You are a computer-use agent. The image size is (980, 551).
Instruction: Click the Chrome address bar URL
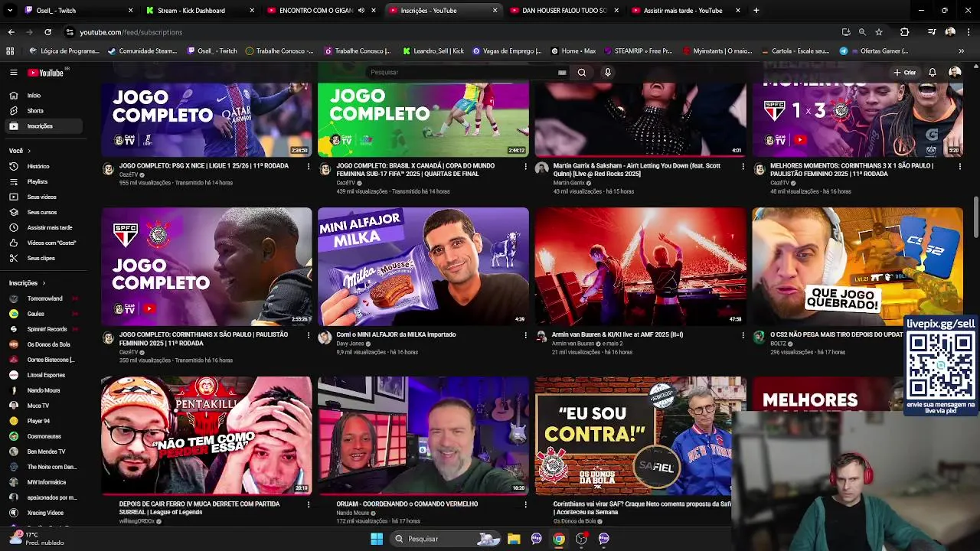pyautogui.click(x=131, y=32)
